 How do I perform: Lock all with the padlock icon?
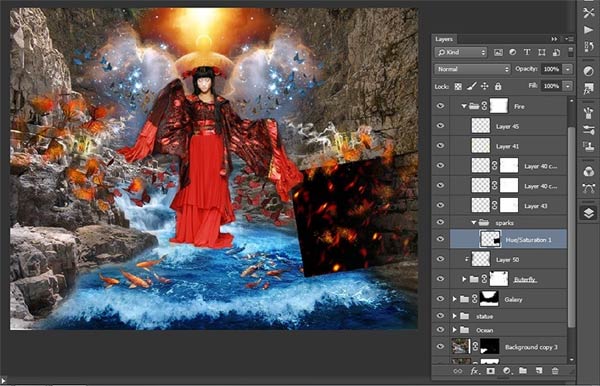498,86
